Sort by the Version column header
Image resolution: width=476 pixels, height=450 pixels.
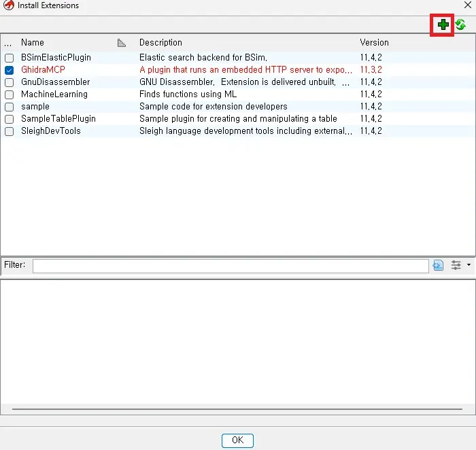pyautogui.click(x=374, y=43)
